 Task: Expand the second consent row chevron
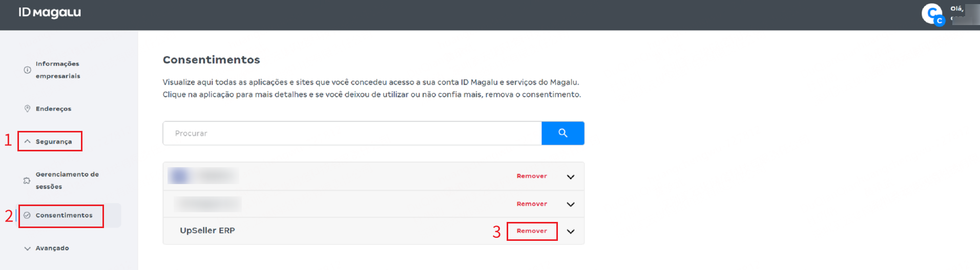coord(571,205)
